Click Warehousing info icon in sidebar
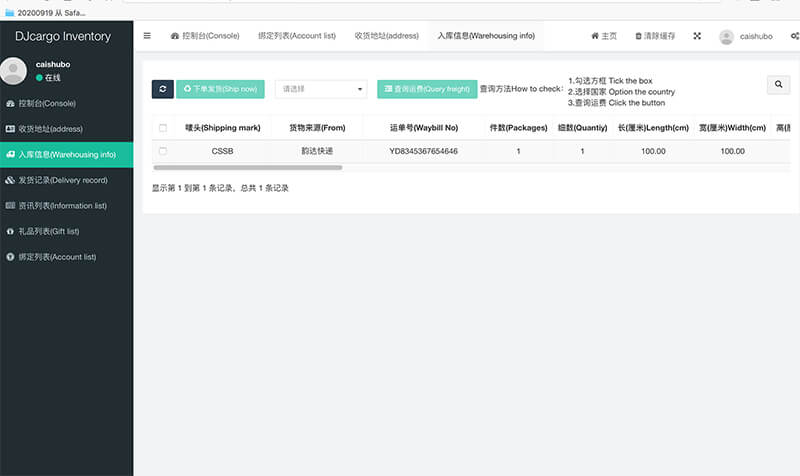 [10, 154]
